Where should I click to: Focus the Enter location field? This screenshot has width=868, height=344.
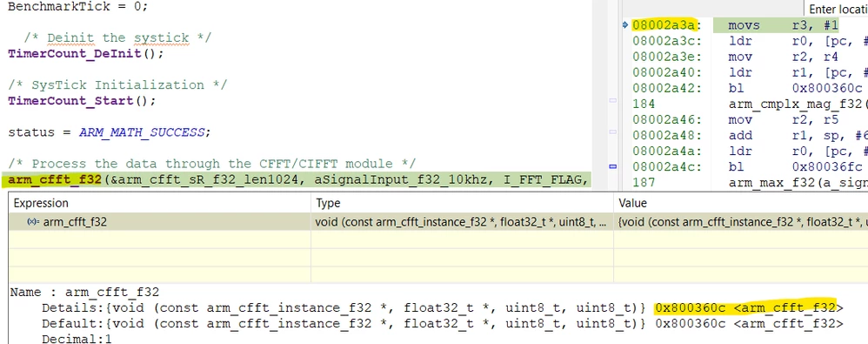click(837, 10)
